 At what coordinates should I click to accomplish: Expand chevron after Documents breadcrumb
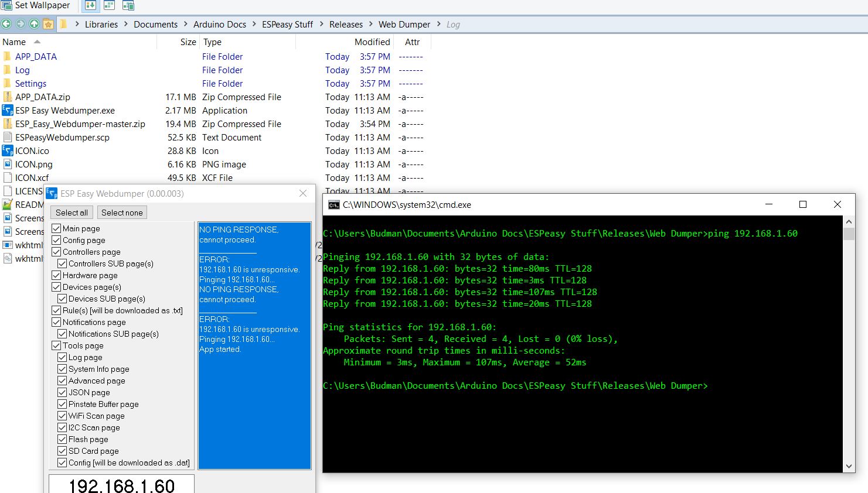pyautogui.click(x=186, y=24)
